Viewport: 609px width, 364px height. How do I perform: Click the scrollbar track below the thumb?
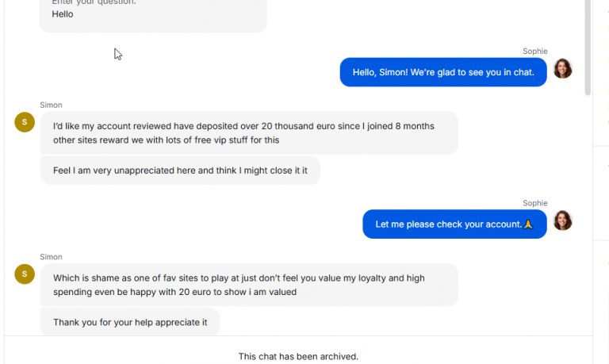coord(588,213)
